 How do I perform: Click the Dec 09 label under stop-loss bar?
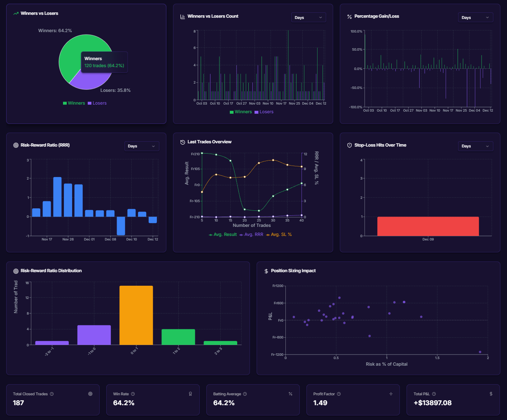pos(428,239)
